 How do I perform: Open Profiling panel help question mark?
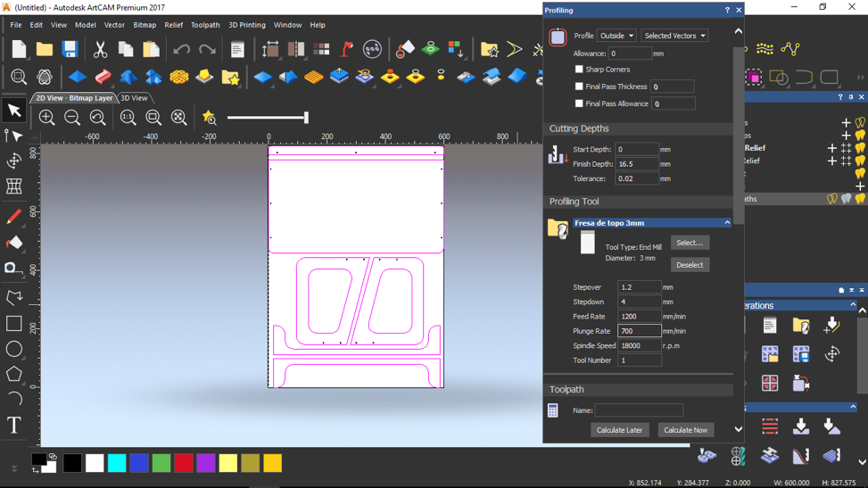coord(727,10)
